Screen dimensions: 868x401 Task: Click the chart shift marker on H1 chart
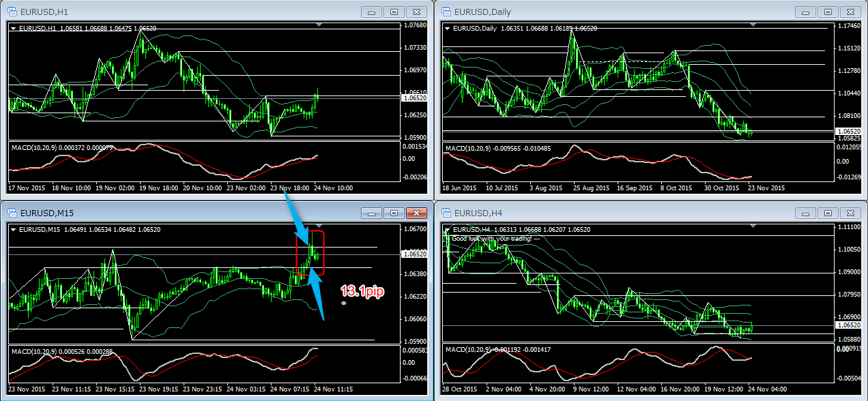point(319,25)
